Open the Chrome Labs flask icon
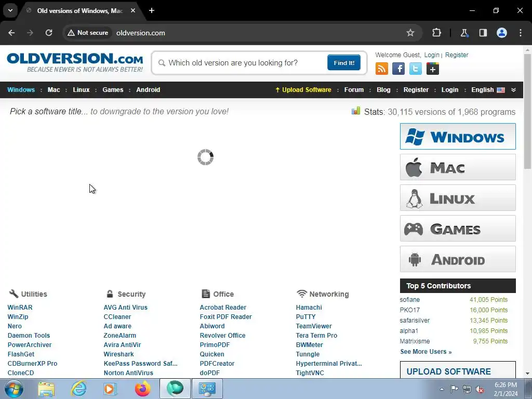Image resolution: width=532 pixels, height=399 pixels. (x=464, y=33)
